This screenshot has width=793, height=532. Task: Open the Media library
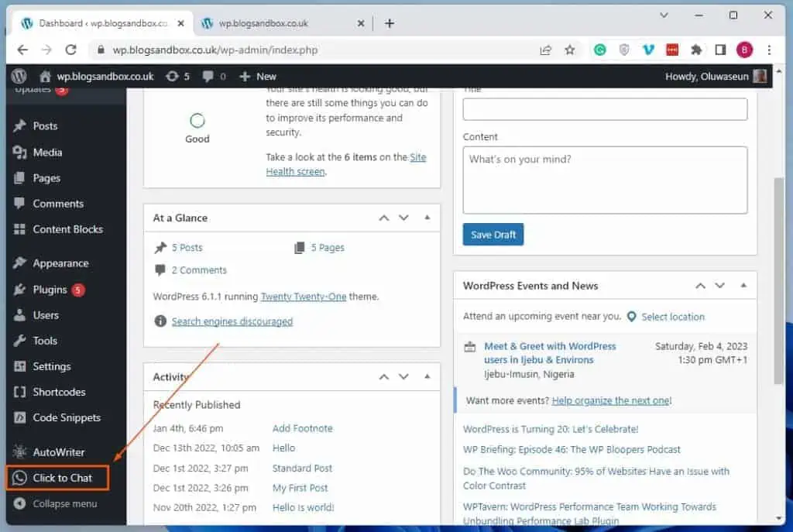tap(46, 152)
